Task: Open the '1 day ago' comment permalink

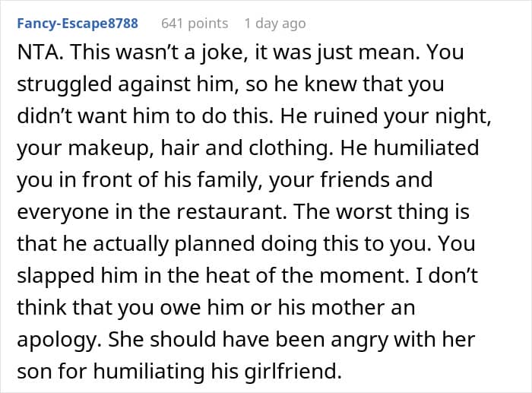Action: (x=275, y=24)
